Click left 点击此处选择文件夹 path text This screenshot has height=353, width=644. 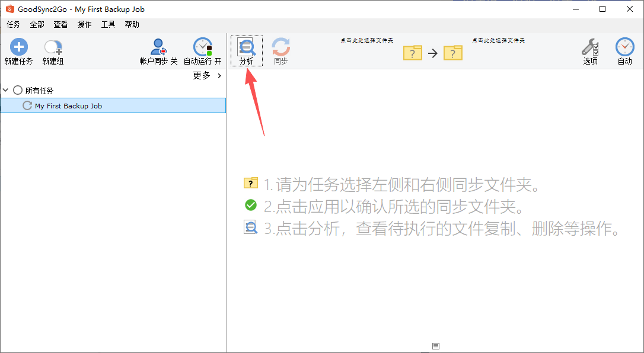click(x=366, y=40)
